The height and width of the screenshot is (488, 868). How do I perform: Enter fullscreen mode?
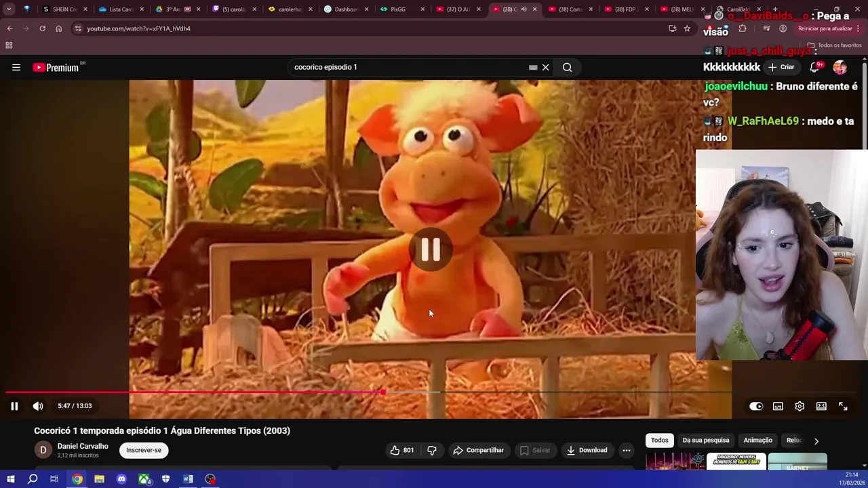[843, 406]
